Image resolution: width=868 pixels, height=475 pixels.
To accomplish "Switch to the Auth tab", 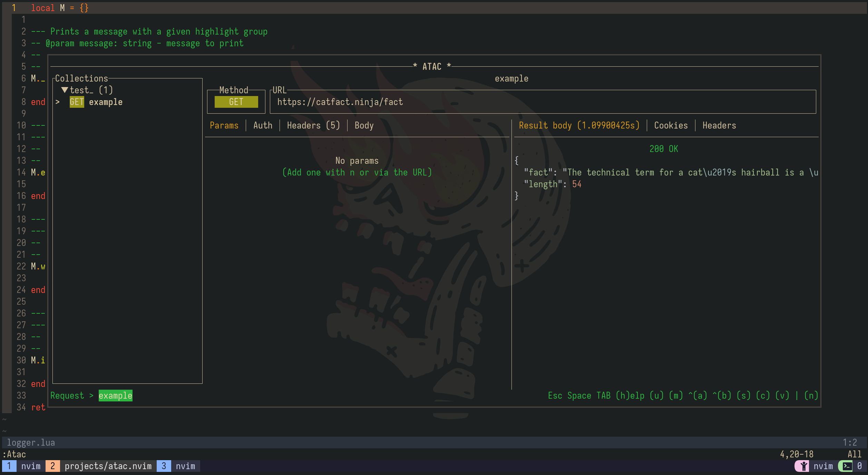I will pos(263,125).
